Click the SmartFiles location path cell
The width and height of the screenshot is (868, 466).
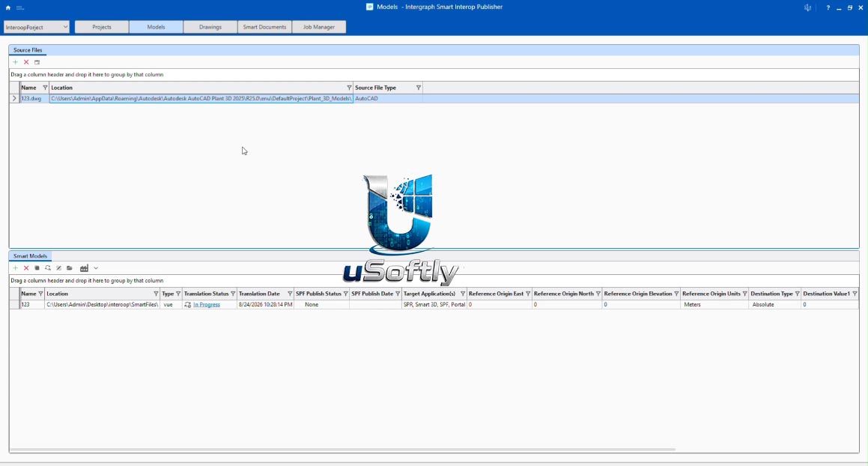[x=102, y=305]
